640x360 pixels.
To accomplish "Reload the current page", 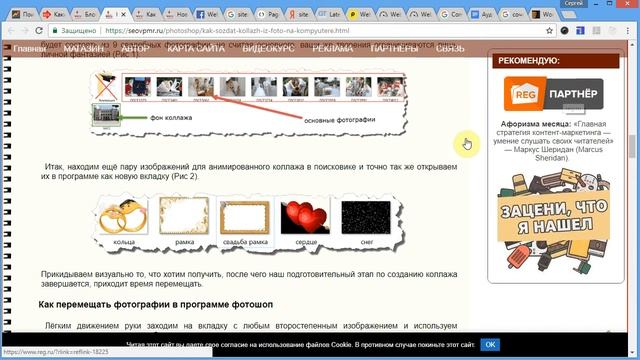I will pos(39,31).
